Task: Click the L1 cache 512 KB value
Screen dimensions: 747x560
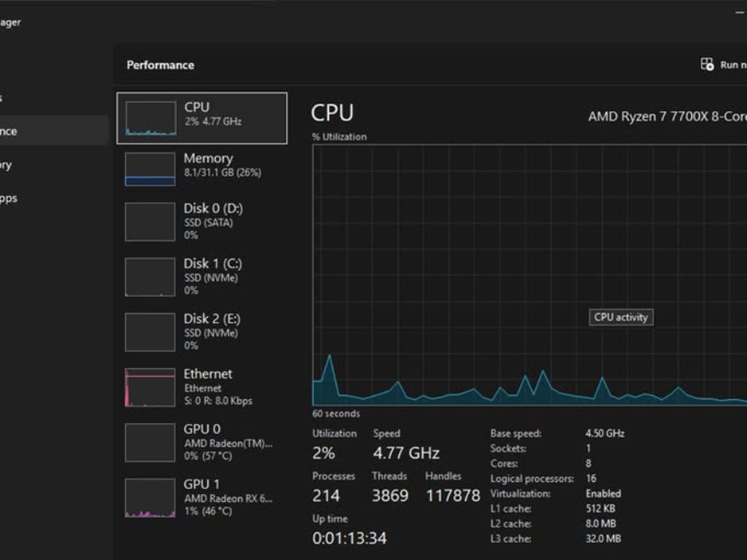Action: coord(600,508)
